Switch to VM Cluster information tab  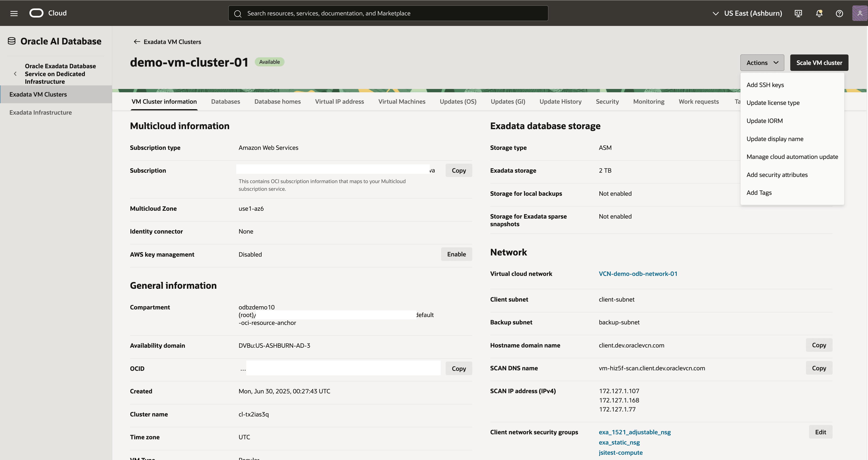click(x=164, y=102)
